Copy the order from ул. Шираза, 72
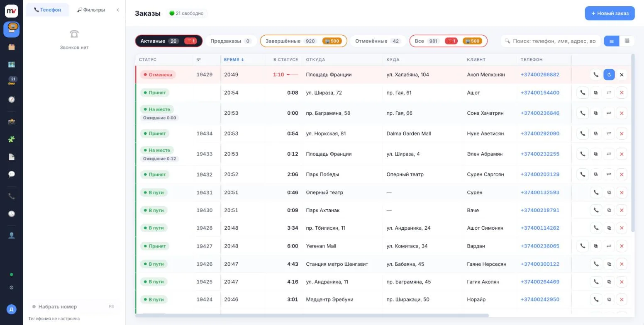 pos(596,93)
